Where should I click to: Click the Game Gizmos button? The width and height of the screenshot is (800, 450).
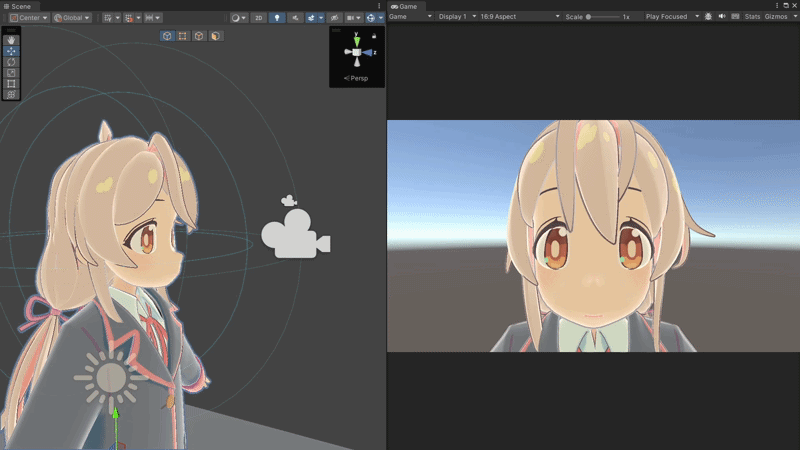click(x=776, y=16)
